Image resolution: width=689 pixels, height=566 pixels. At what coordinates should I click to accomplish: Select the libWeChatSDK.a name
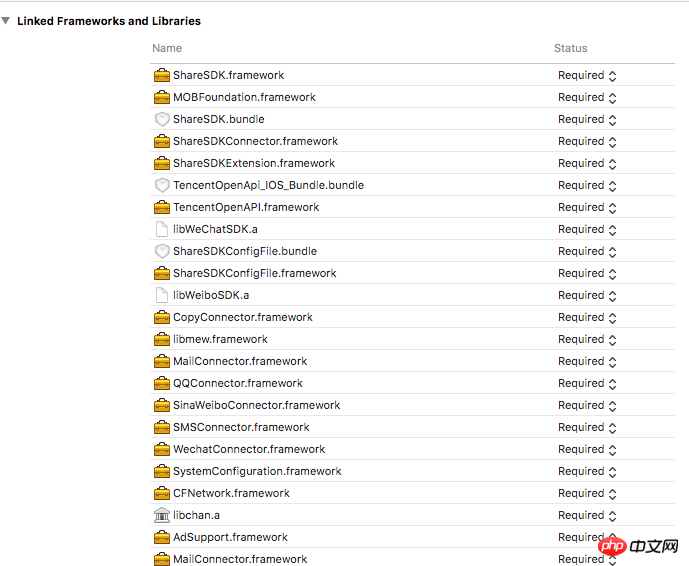pyautogui.click(x=215, y=229)
